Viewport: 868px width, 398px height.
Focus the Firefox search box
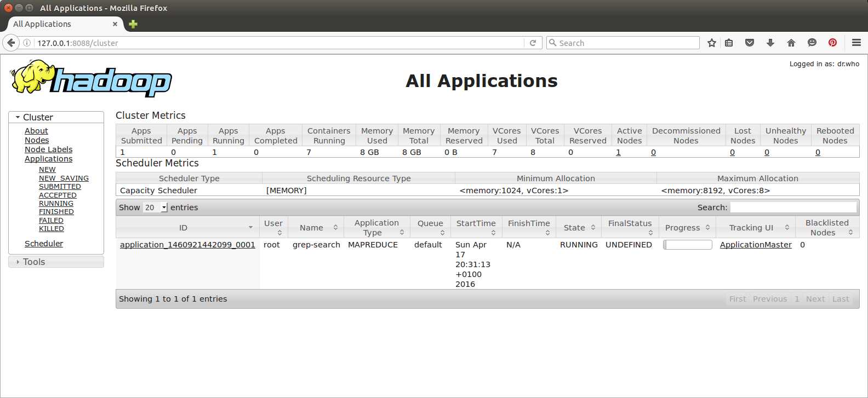[623, 43]
